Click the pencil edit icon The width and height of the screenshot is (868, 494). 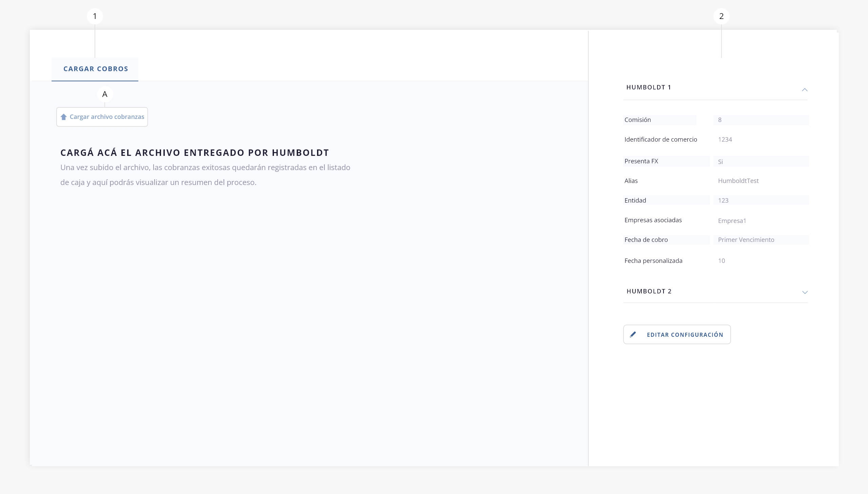pos(633,334)
